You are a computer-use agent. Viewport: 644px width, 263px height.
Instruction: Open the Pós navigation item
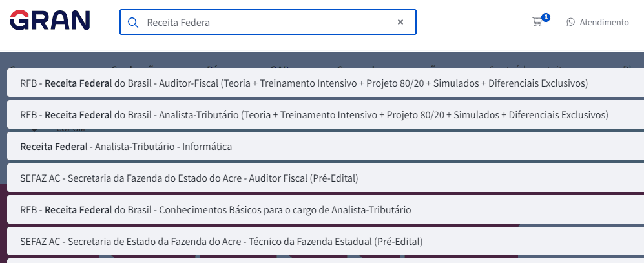214,67
